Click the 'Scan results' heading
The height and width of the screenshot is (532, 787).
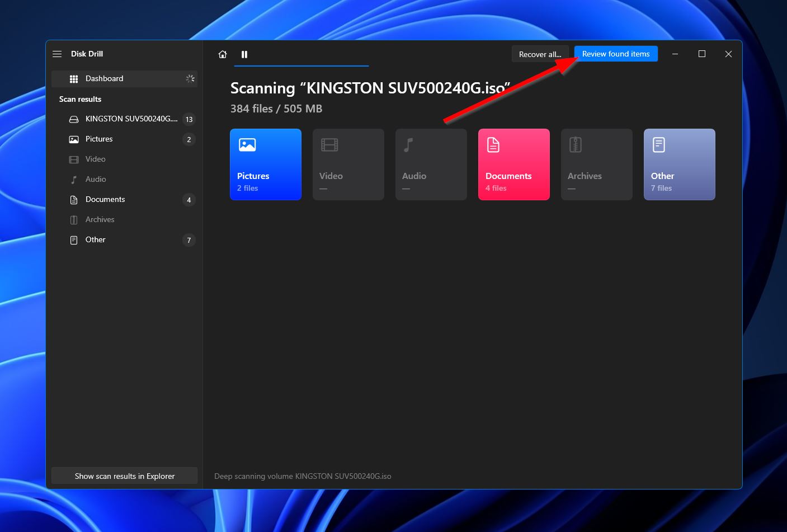click(80, 99)
